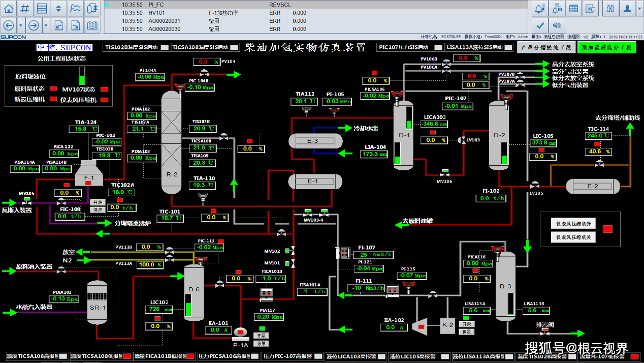Toggle the TIS102B温度SIS启动 indicator box
This screenshot has height=363, width=644.
[x=165, y=48]
